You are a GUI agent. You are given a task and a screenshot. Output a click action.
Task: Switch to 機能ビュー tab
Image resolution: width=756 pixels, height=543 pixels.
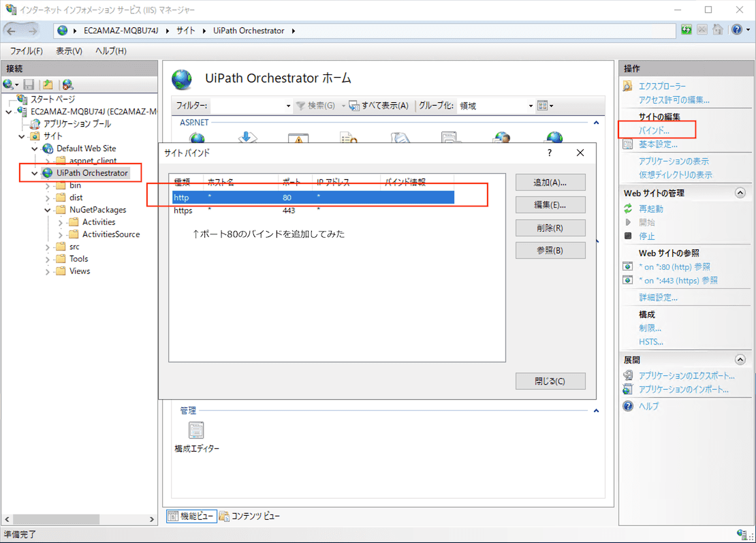(x=191, y=516)
